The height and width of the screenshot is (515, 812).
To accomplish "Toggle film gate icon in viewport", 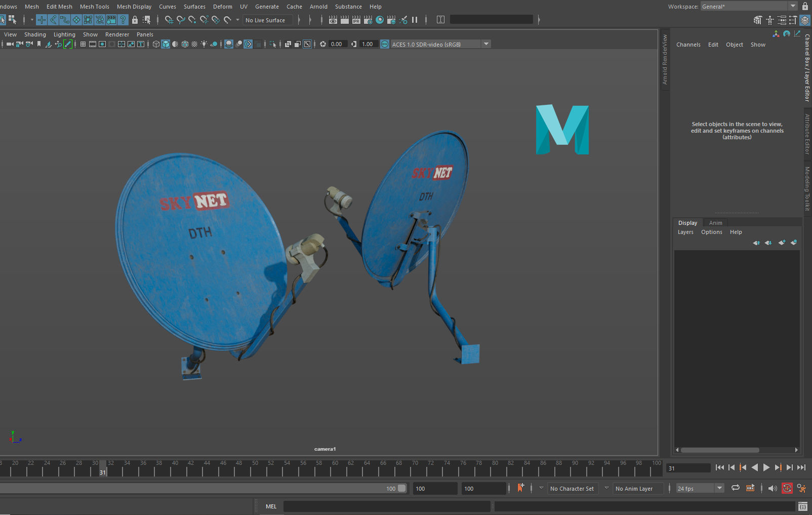I will pos(93,44).
